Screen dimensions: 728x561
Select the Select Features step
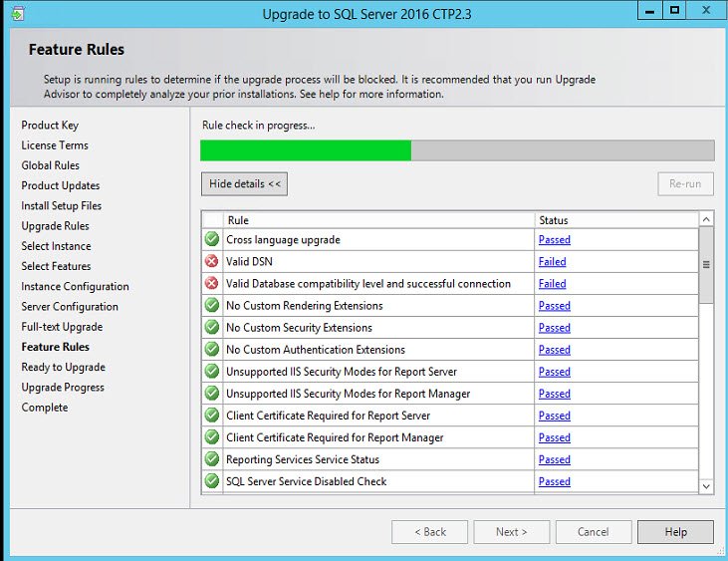[56, 266]
